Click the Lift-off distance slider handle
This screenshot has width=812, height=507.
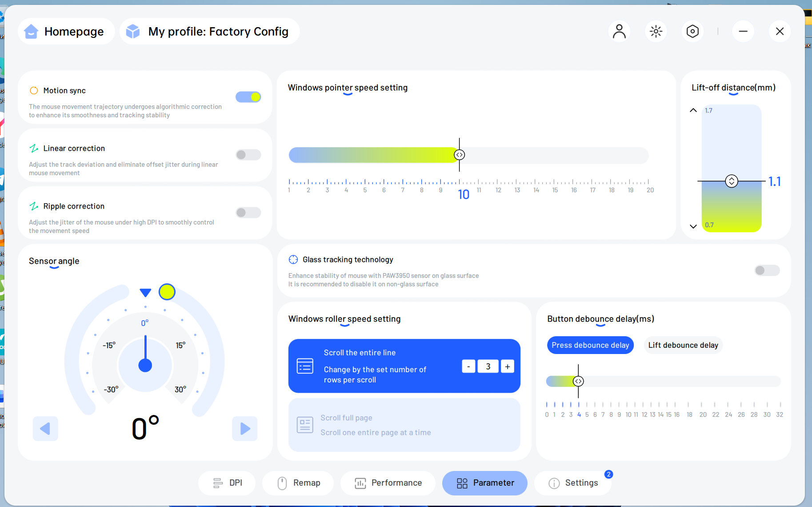coord(732,181)
